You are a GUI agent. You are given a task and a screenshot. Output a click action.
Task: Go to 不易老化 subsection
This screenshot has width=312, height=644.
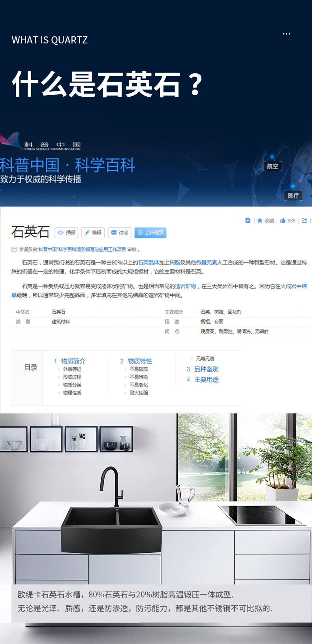click(x=139, y=385)
